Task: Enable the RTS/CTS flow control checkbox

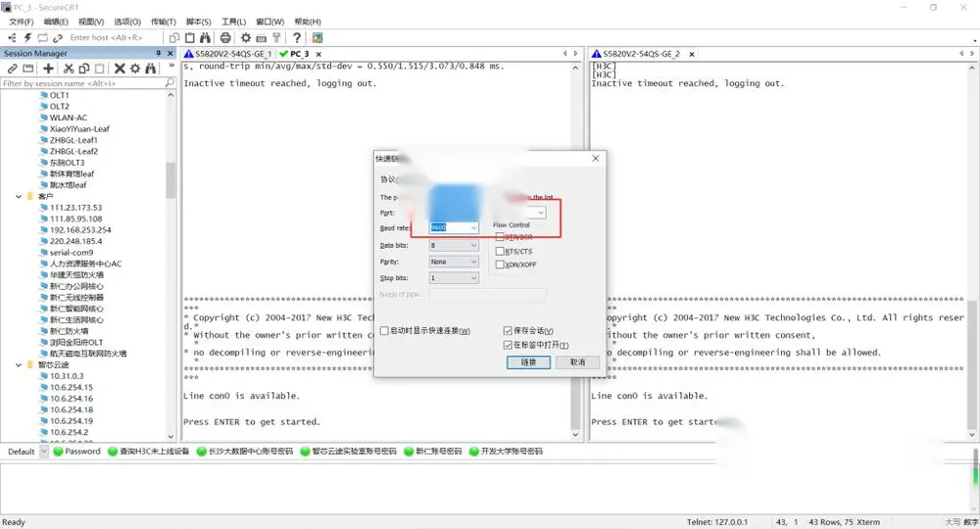Action: (x=500, y=251)
